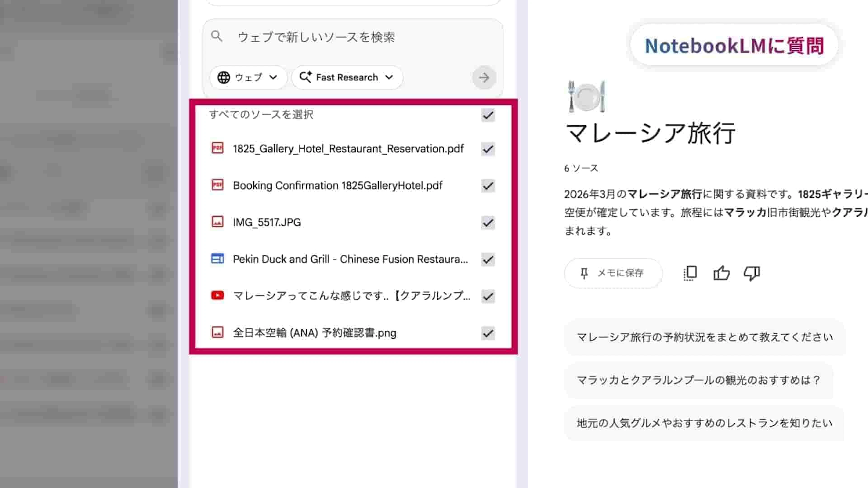Image resolution: width=868 pixels, height=488 pixels.
Task: Click the thumbs up icon
Action: coord(722,273)
